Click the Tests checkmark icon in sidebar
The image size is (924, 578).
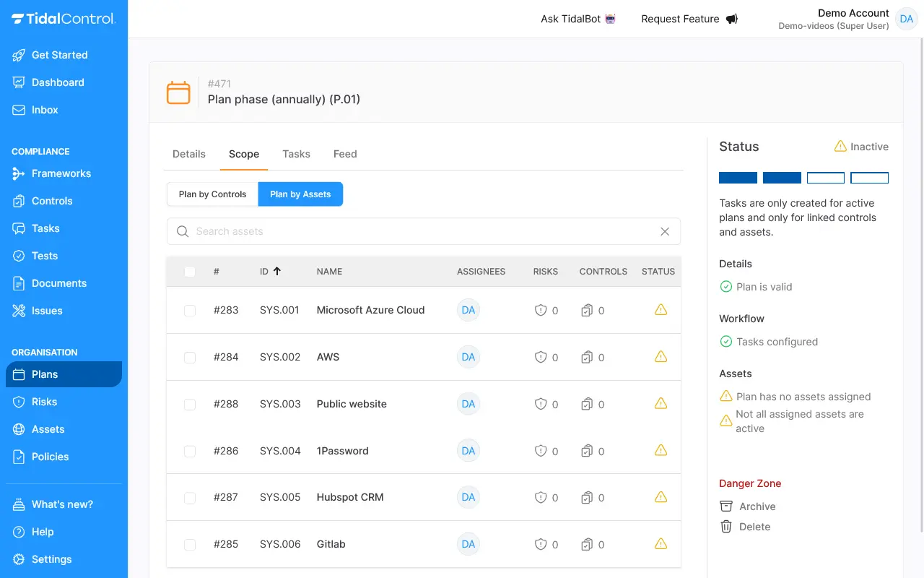click(19, 256)
